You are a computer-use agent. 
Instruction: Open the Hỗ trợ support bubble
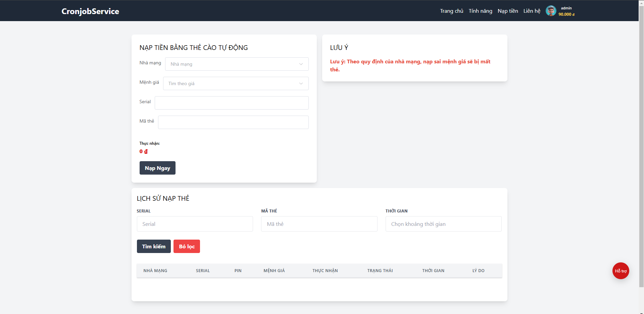click(621, 271)
